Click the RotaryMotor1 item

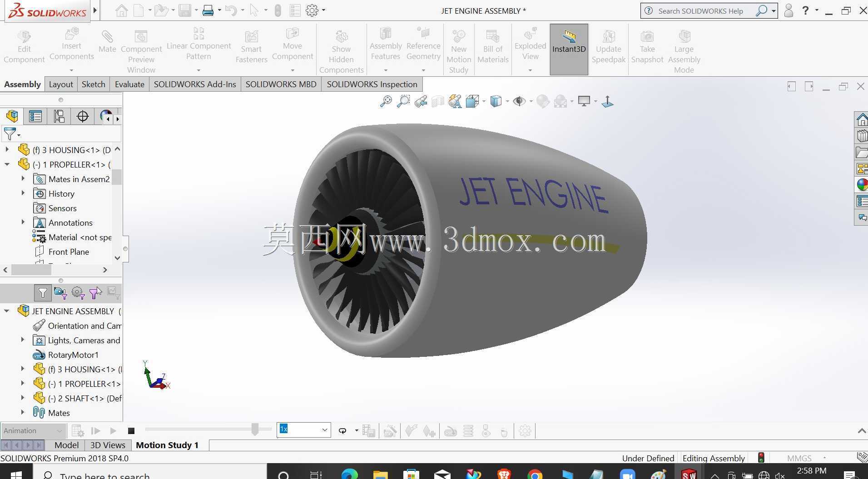pos(73,355)
